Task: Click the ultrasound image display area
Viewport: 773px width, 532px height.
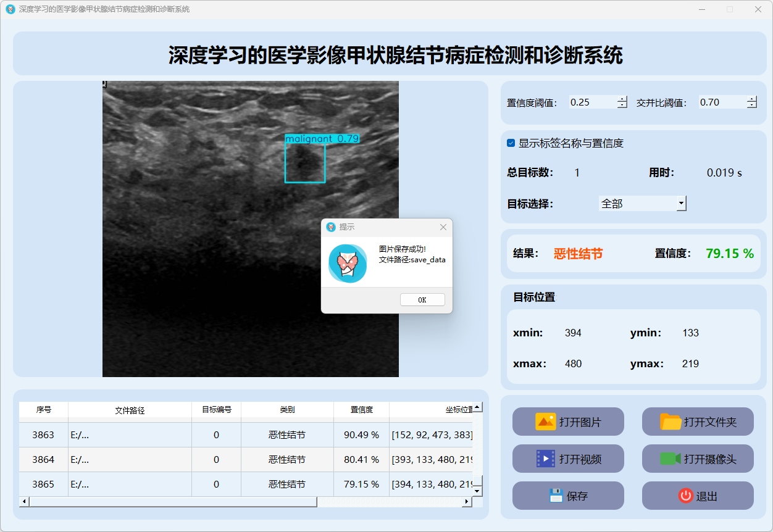Action: point(251,228)
